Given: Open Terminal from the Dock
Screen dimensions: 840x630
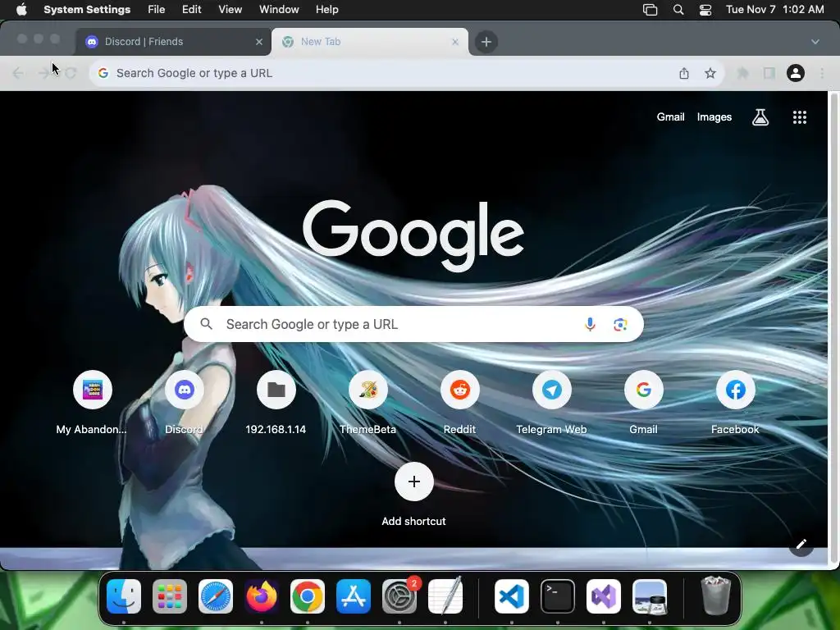Looking at the screenshot, I should point(558,596).
